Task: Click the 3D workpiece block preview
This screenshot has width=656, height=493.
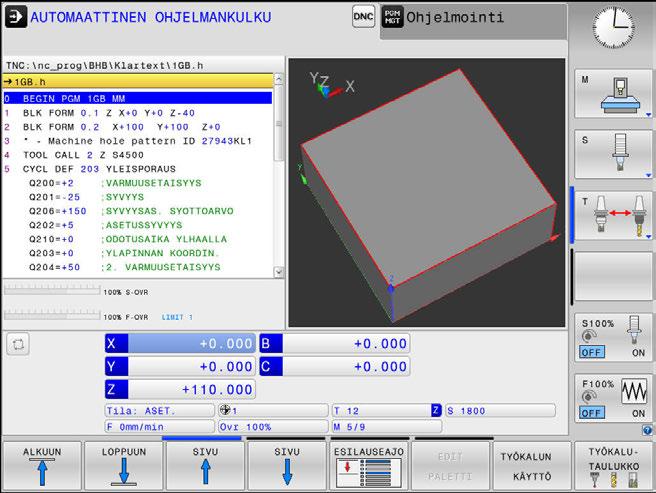Action: (x=429, y=196)
